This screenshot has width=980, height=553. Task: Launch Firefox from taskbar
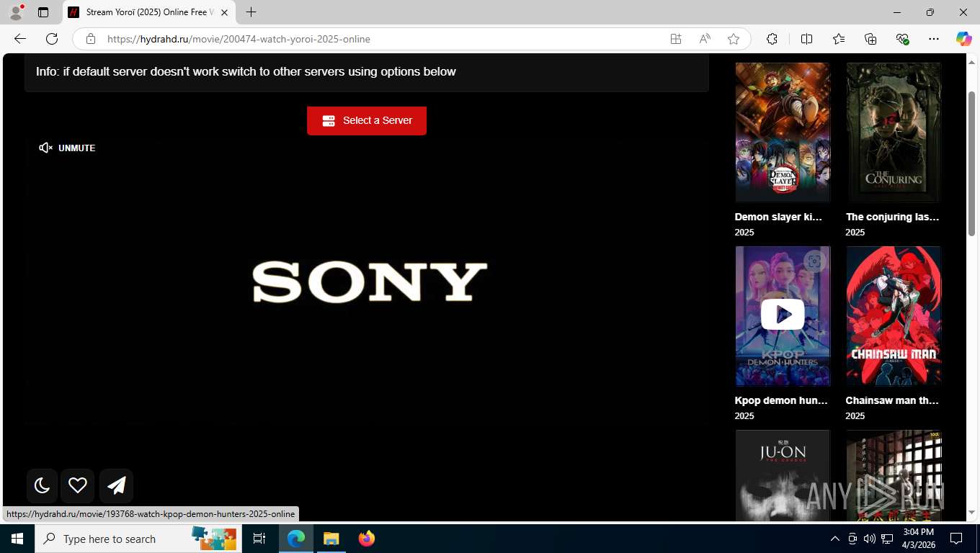[366, 539]
